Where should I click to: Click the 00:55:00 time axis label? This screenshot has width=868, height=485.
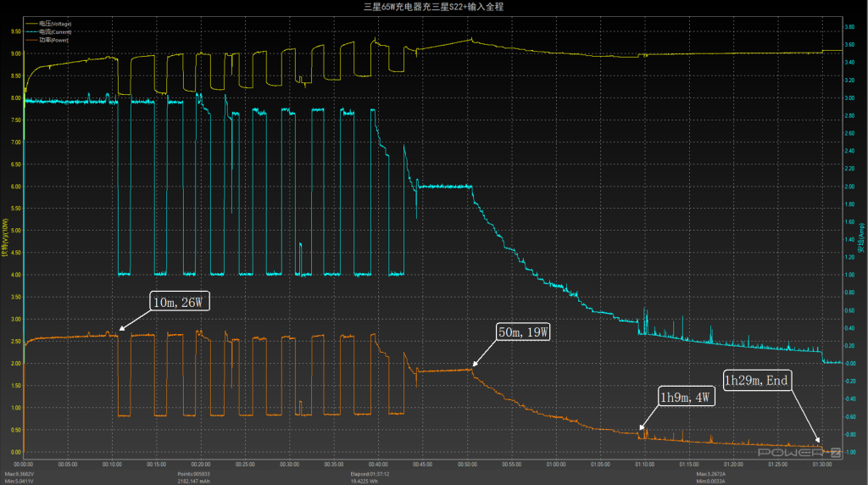click(511, 465)
